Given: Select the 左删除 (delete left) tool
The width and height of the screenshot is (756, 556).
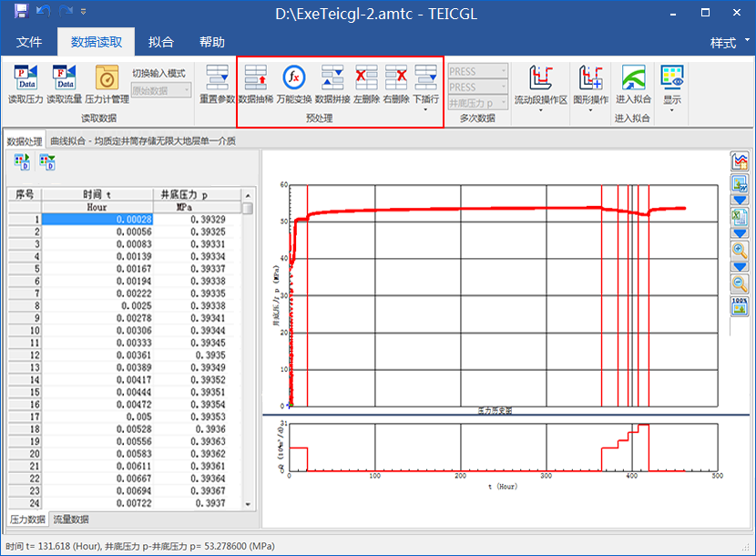Looking at the screenshot, I should click(366, 77).
